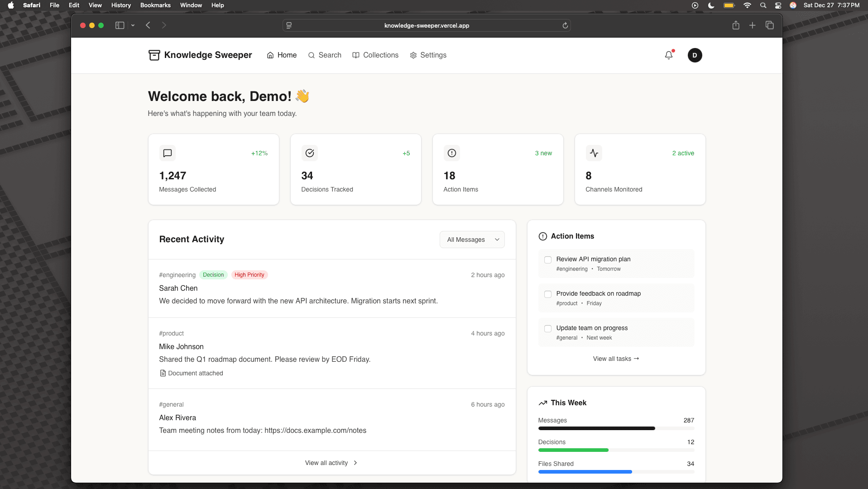Click Alex Rivera's name
Image resolution: width=868 pixels, height=489 pixels.
(x=177, y=417)
